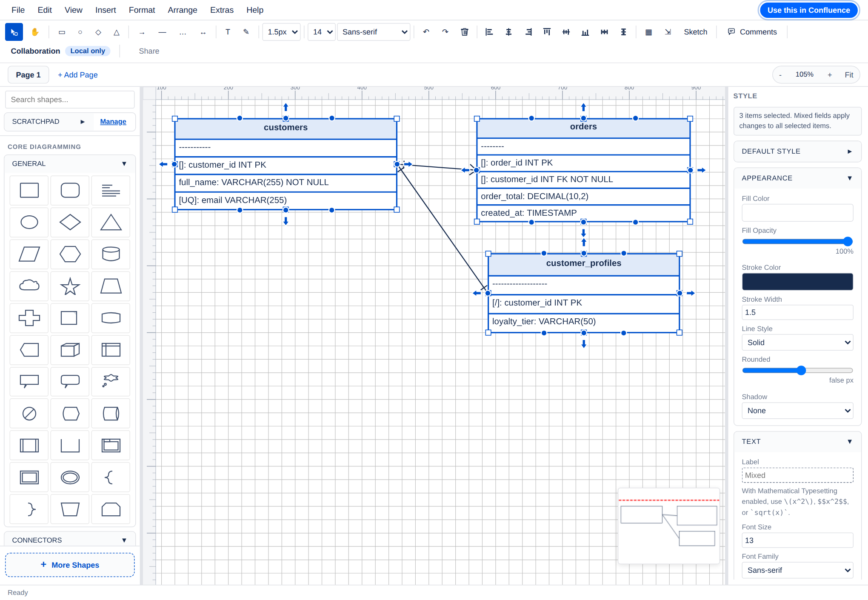Choose the arrow connector tool
This screenshot has height=600, width=868.
(x=142, y=32)
